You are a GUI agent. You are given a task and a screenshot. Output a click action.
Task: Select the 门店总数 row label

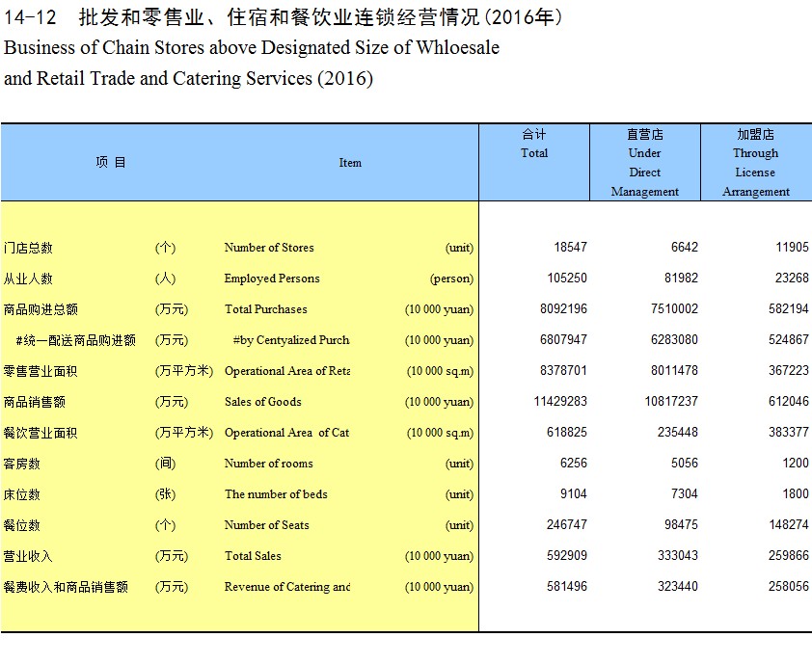[x=28, y=248]
